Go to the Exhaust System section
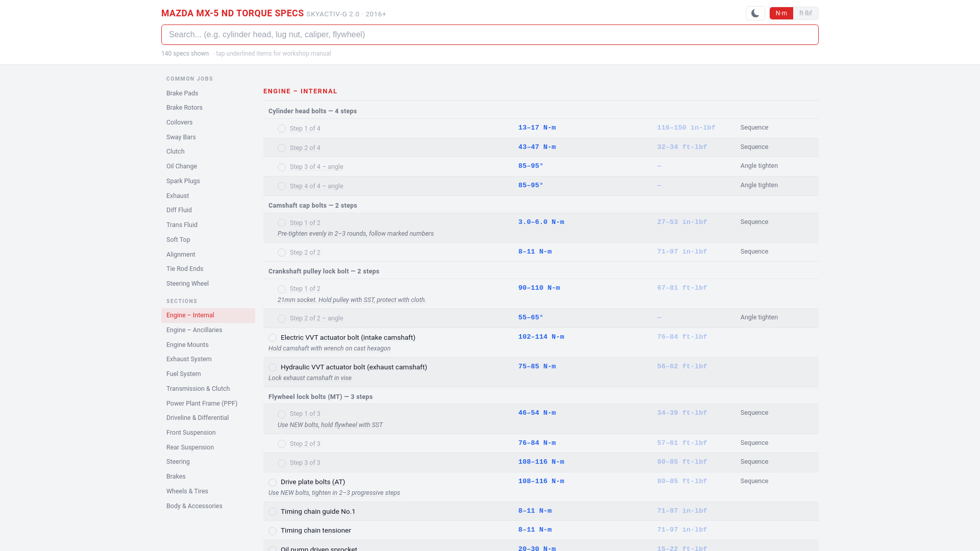The image size is (980, 551). [208, 359]
